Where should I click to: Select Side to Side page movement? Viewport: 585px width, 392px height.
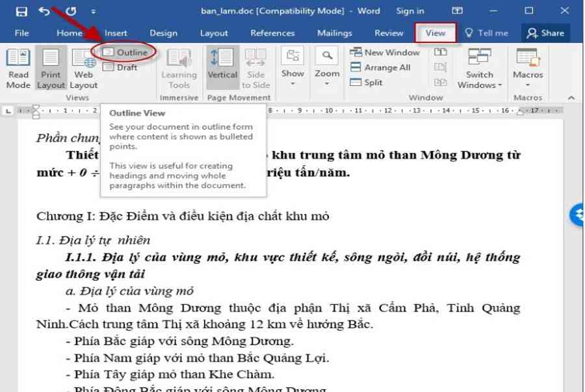coord(255,69)
